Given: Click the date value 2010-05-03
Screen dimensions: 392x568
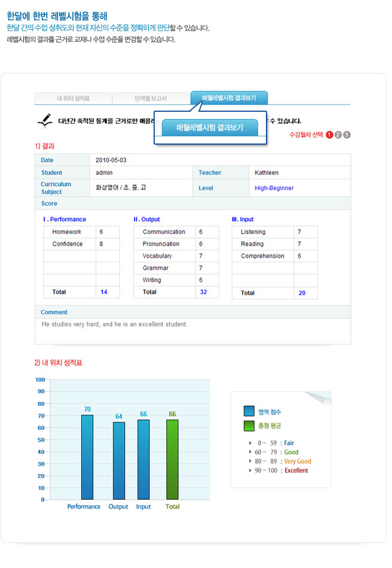Looking at the screenshot, I should tap(111, 160).
